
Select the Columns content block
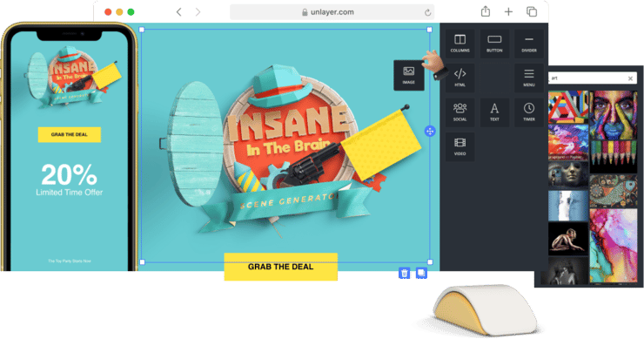(x=460, y=44)
